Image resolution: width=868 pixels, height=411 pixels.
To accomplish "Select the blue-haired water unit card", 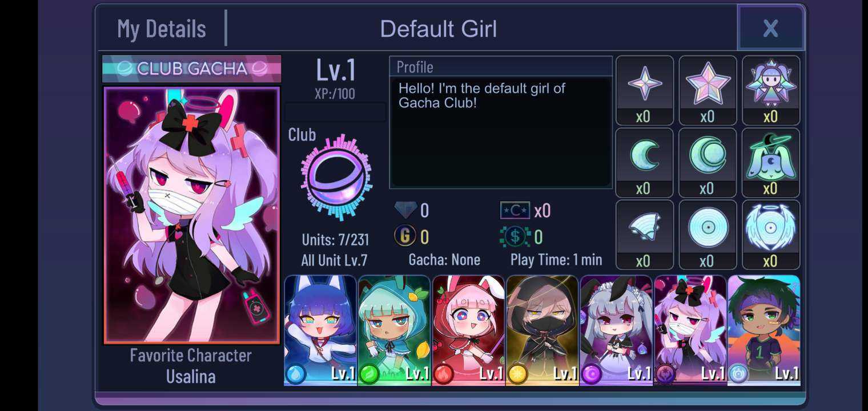I will (x=320, y=330).
